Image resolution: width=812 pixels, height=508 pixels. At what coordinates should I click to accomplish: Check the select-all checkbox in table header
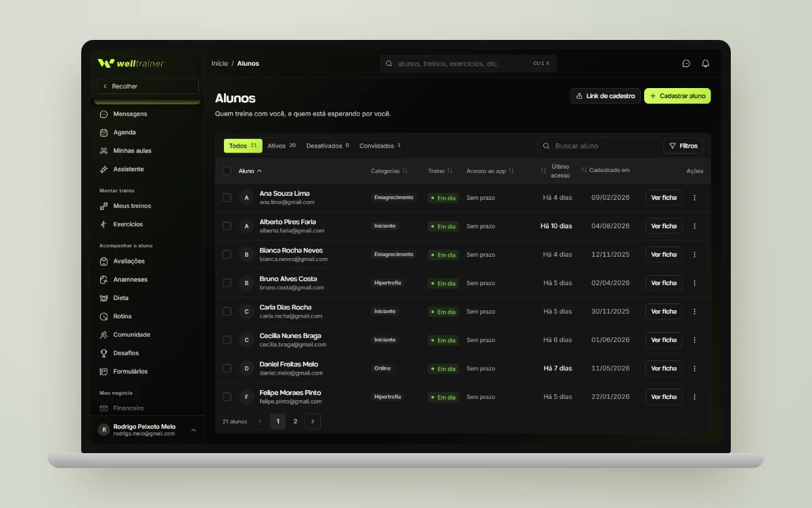point(227,171)
